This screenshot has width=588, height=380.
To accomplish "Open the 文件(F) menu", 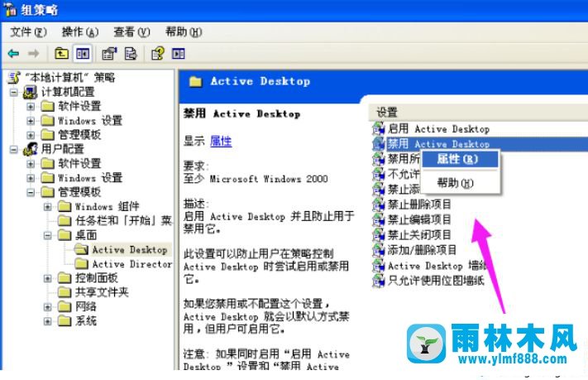I will pyautogui.click(x=28, y=32).
